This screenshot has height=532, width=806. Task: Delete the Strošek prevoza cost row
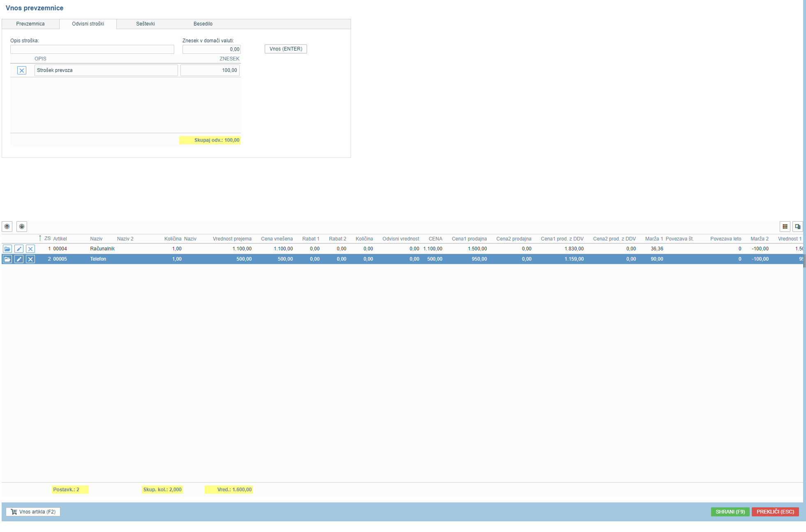(x=22, y=71)
